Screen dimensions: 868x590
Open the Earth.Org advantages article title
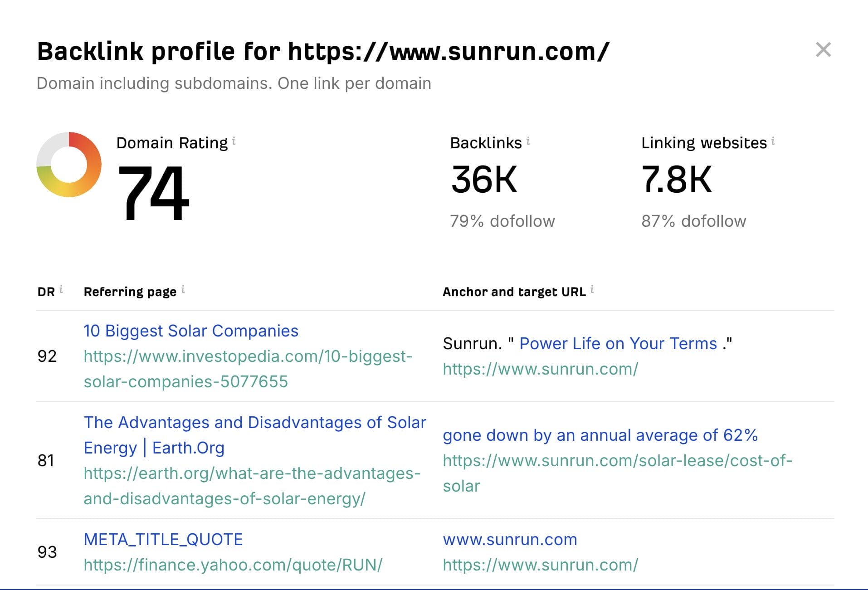[x=255, y=434]
